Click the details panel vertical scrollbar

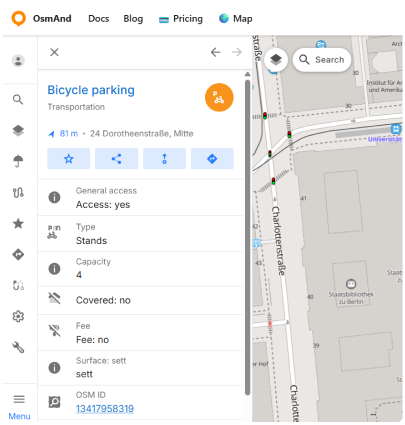point(247,237)
